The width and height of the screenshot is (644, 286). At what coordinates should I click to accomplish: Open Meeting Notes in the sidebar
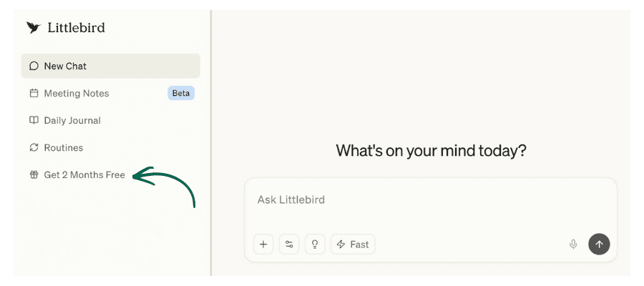(77, 94)
